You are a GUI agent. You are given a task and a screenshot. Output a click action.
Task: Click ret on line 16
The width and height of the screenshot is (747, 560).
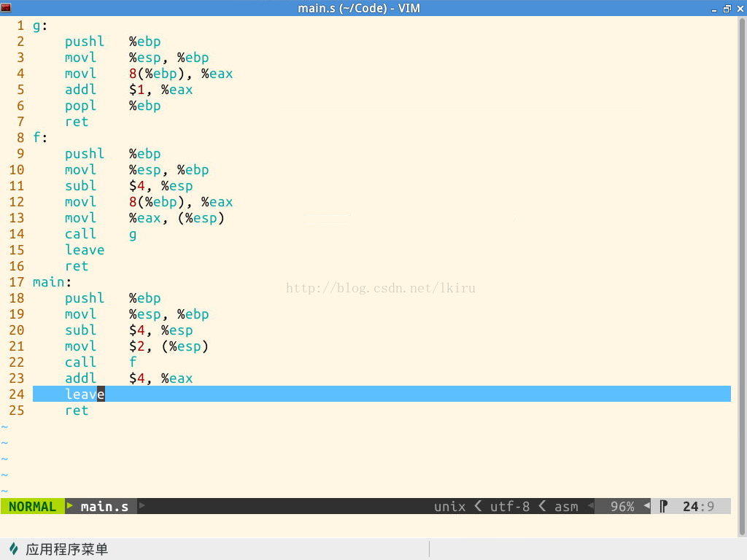(x=77, y=266)
